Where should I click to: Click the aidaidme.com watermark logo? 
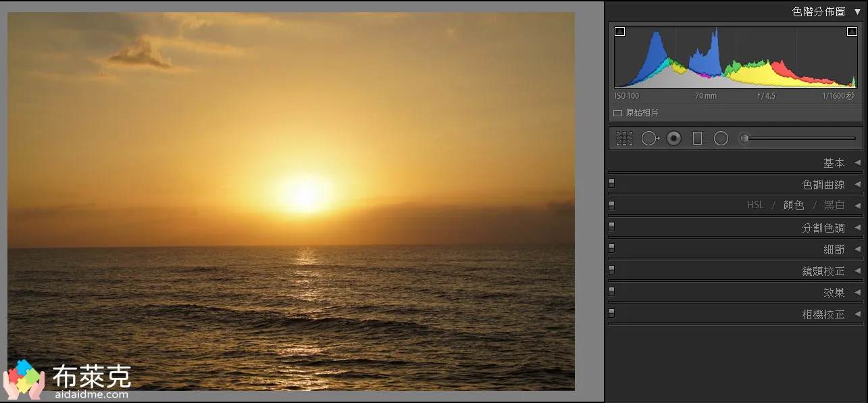(24, 377)
